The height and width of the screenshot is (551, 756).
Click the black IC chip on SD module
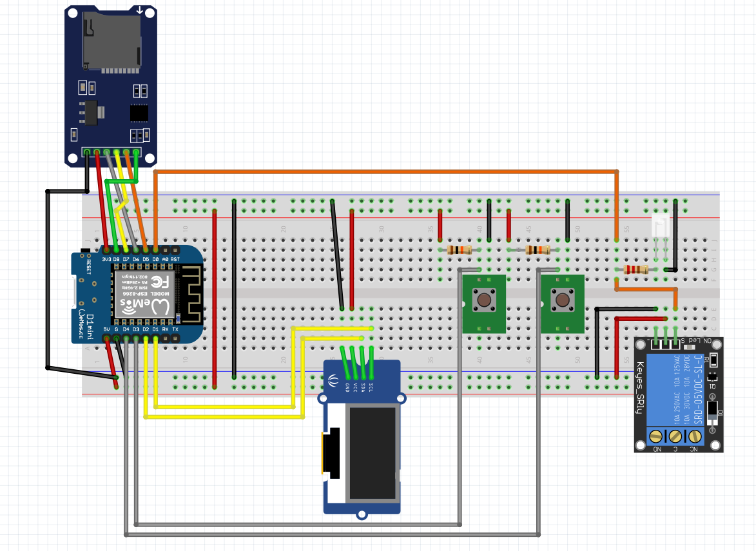[x=139, y=113]
